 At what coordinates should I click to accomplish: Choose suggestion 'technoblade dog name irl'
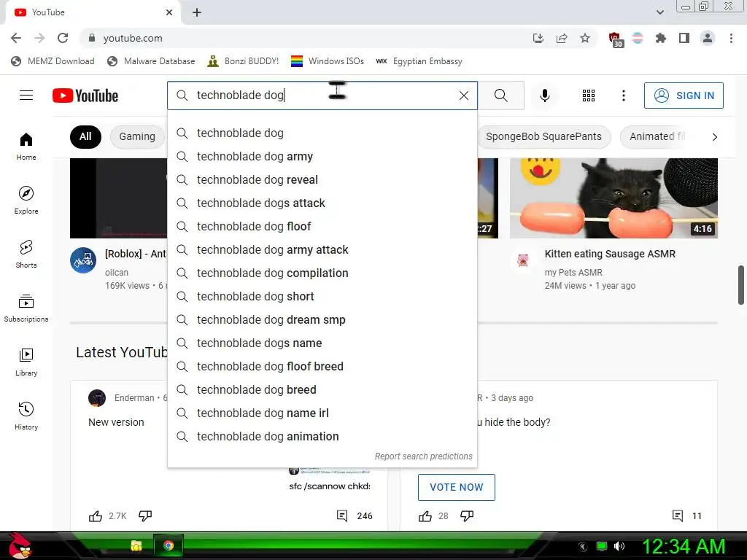(322, 413)
